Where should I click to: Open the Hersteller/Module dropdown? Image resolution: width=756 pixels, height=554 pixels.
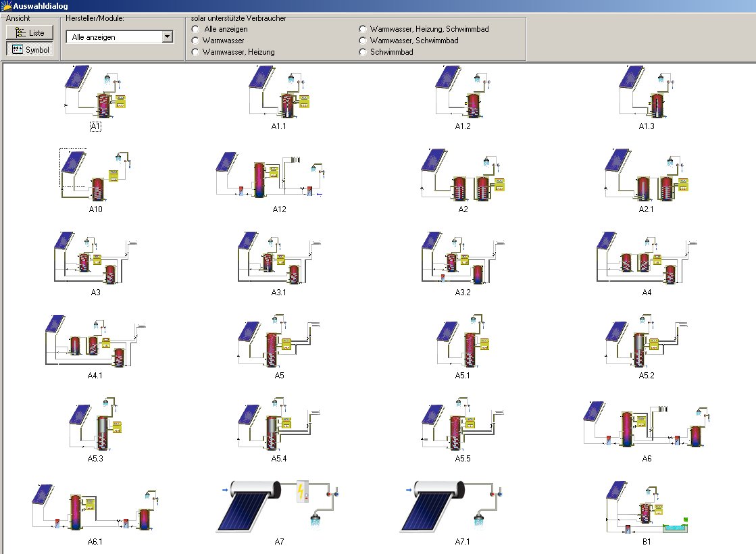point(168,36)
